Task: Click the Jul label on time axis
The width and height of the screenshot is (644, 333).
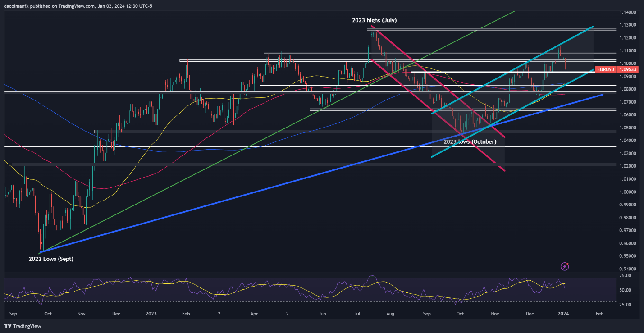Action: [356, 313]
